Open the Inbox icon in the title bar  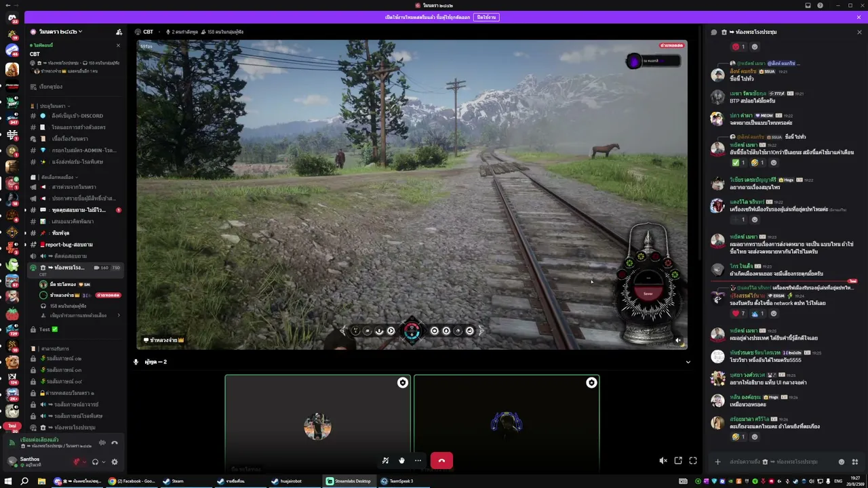tap(808, 5)
